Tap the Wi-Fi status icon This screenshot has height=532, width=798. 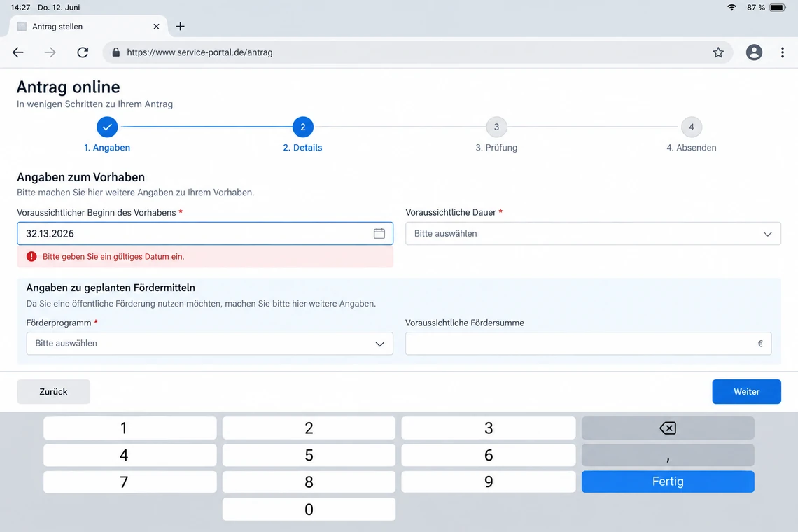(731, 8)
